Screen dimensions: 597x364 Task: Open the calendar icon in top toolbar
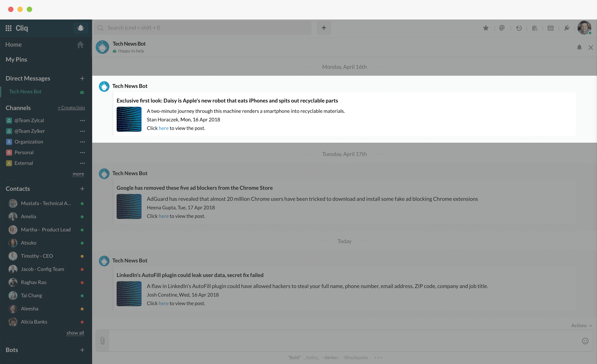(551, 28)
